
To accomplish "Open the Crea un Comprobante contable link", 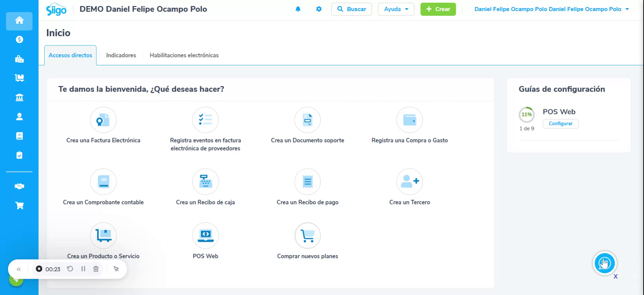I will tap(103, 202).
